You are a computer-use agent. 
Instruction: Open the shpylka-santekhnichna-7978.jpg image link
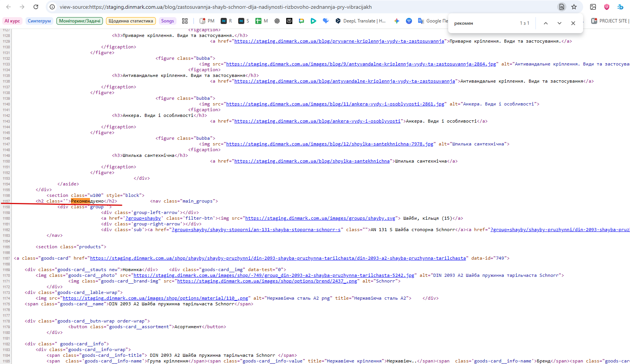tap(330, 144)
